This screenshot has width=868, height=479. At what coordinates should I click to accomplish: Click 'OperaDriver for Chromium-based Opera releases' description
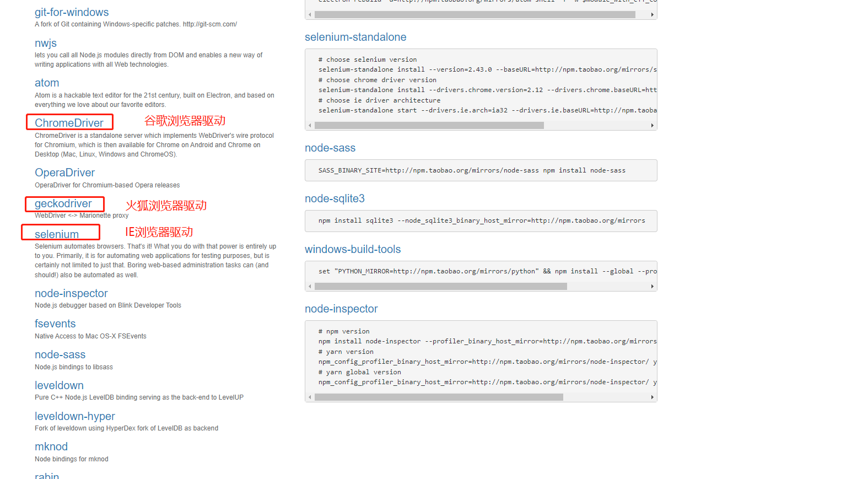tap(107, 185)
